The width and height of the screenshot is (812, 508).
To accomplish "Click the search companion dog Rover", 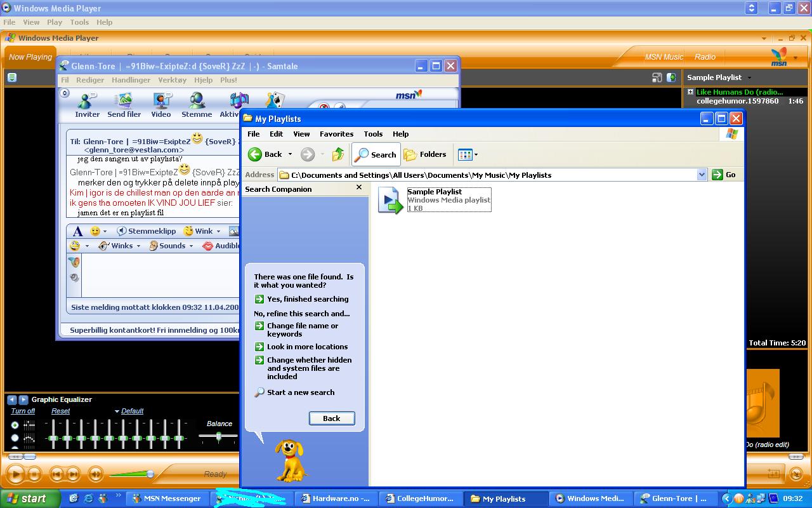I will click(x=291, y=460).
